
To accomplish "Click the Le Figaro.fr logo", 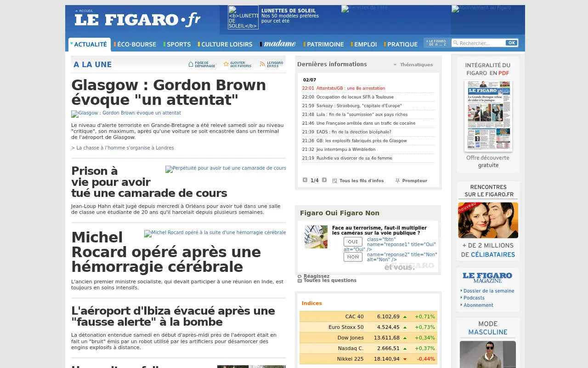I will coord(137,20).
